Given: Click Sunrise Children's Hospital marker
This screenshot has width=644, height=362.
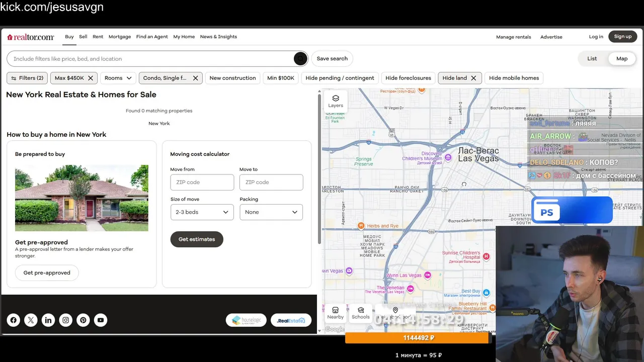Looking at the screenshot, I should point(486,256).
